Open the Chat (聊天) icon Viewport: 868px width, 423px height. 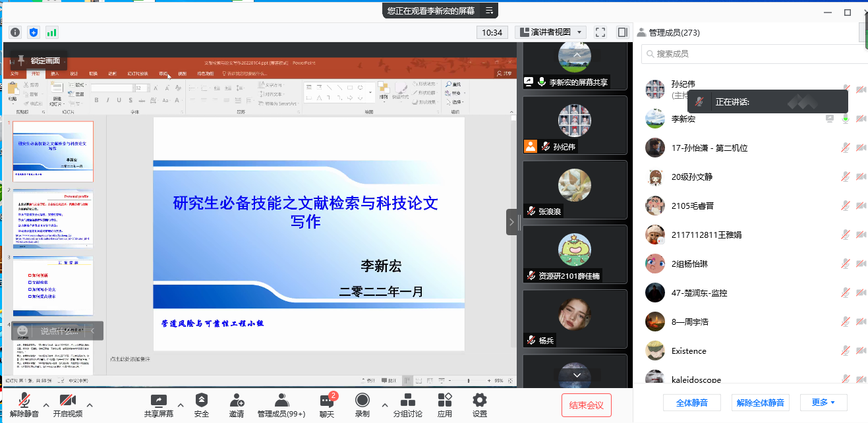pyautogui.click(x=327, y=405)
